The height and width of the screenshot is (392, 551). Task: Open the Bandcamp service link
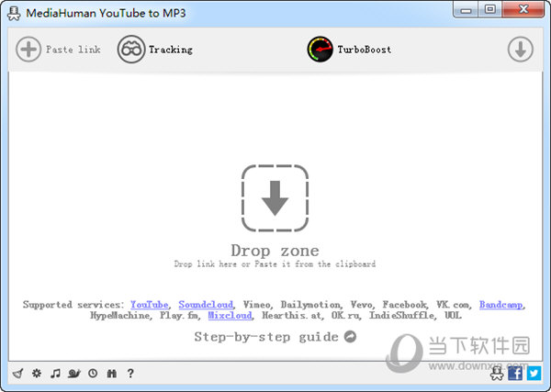click(501, 305)
